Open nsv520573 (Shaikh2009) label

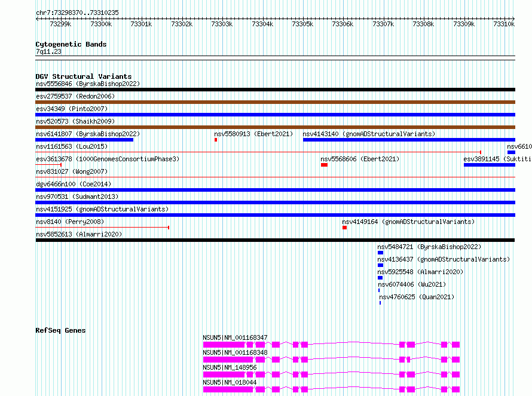point(75,121)
